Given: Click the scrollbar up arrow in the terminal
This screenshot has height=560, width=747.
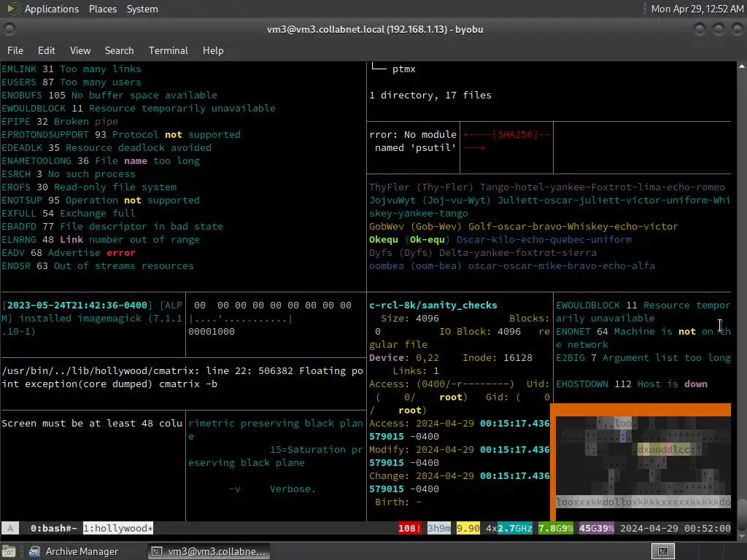Looking at the screenshot, I should [x=742, y=66].
